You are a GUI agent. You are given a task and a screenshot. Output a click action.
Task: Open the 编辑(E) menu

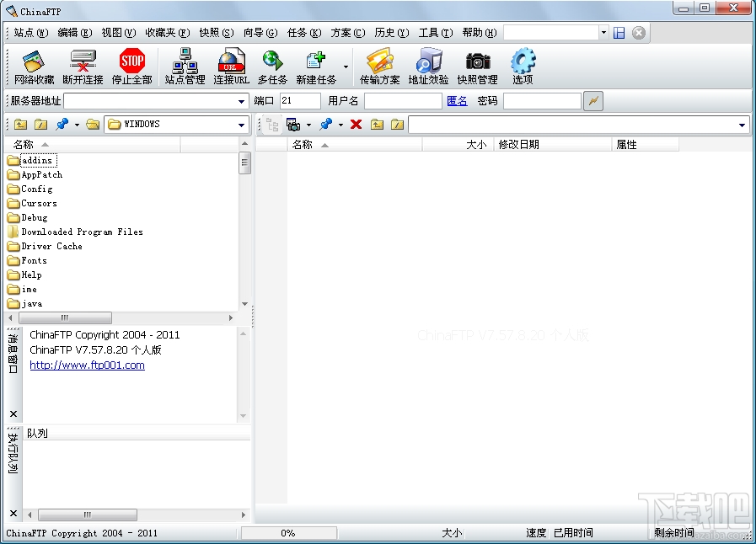(75, 33)
